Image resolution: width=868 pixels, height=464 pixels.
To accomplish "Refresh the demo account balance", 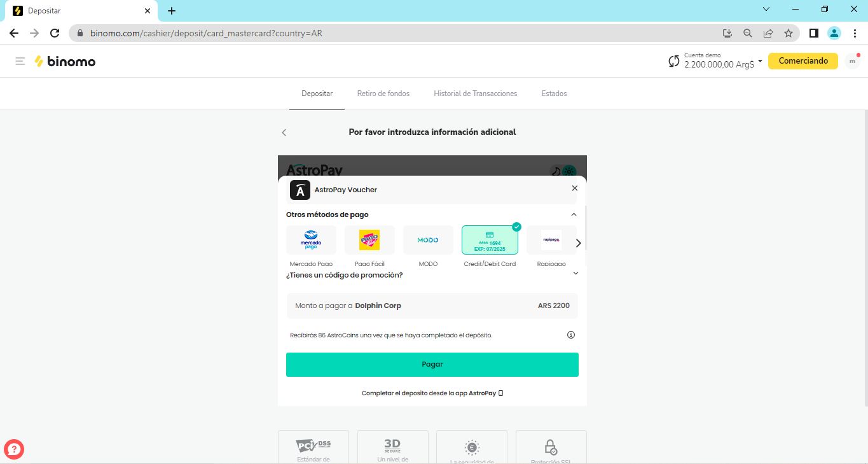I will pos(674,61).
